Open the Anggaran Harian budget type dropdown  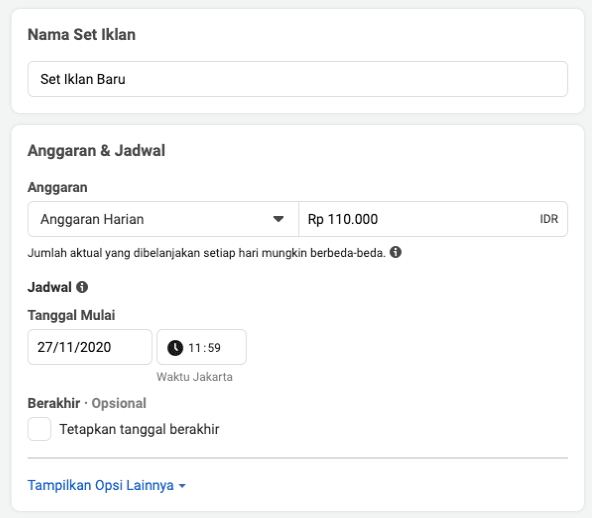tap(163, 219)
